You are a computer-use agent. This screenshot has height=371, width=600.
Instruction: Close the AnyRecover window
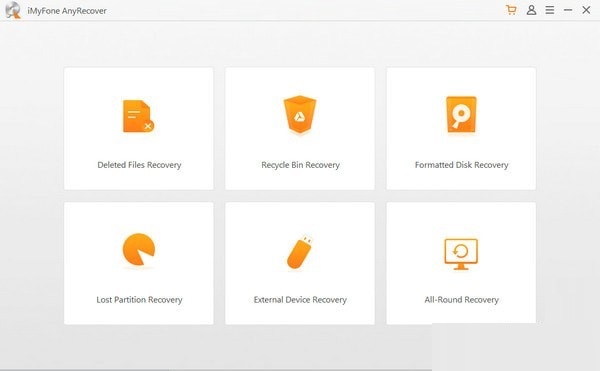pos(586,10)
